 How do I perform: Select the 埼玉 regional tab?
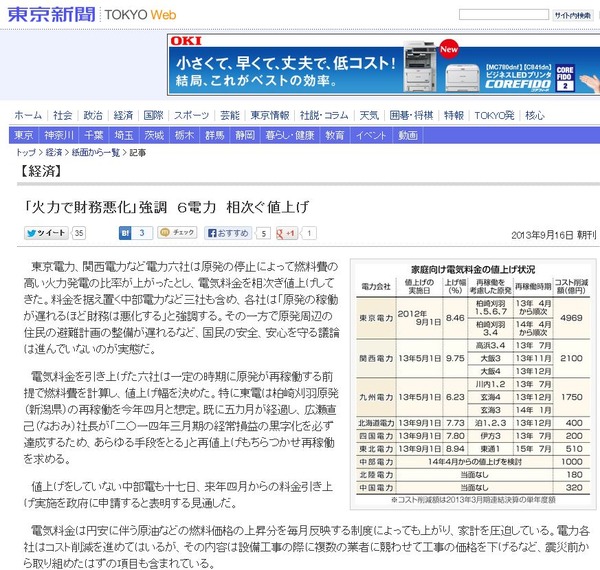(x=124, y=135)
